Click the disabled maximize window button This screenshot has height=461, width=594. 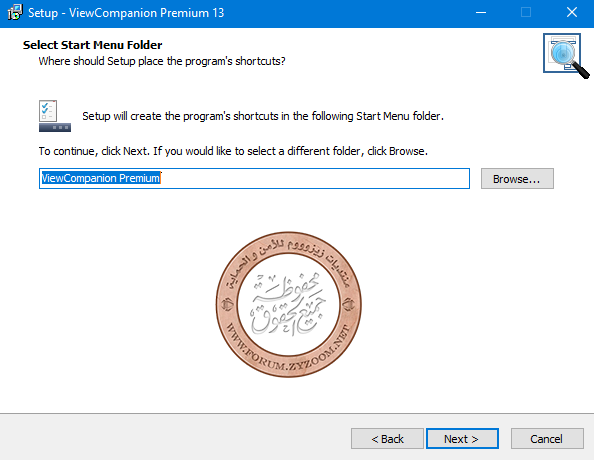tap(526, 13)
